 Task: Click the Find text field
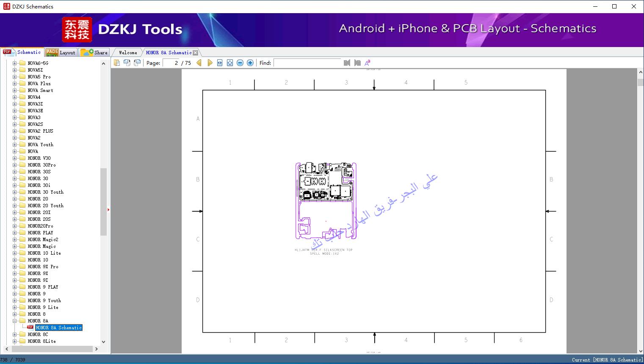307,63
